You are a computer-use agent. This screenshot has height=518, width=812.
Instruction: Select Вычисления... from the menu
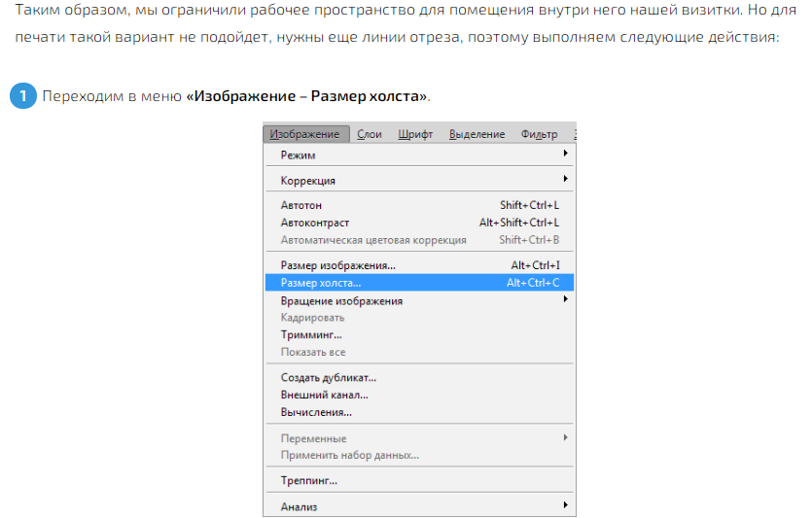pos(316,412)
